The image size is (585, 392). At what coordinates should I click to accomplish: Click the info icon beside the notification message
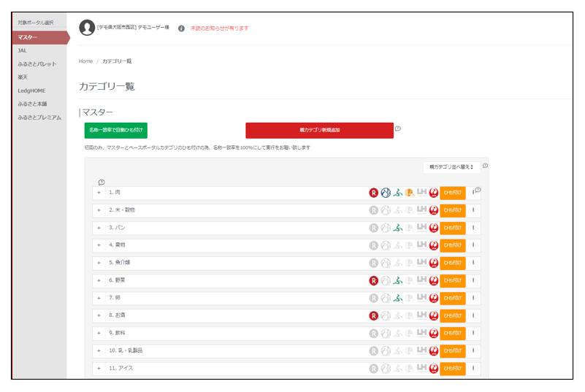click(x=181, y=28)
